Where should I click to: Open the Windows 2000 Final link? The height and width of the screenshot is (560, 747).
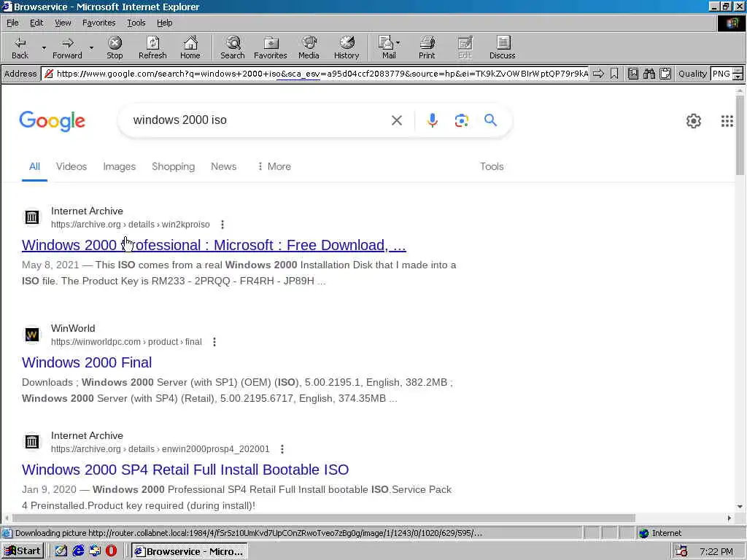tap(87, 362)
